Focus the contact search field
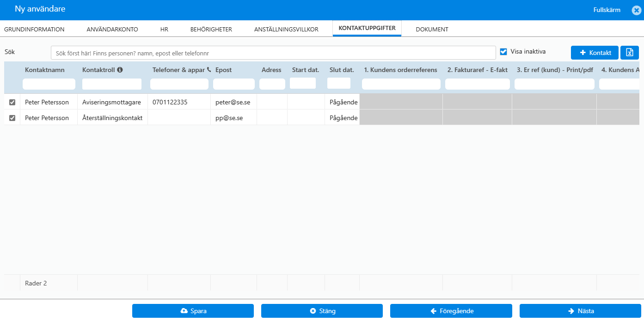644x321 pixels. pos(273,53)
